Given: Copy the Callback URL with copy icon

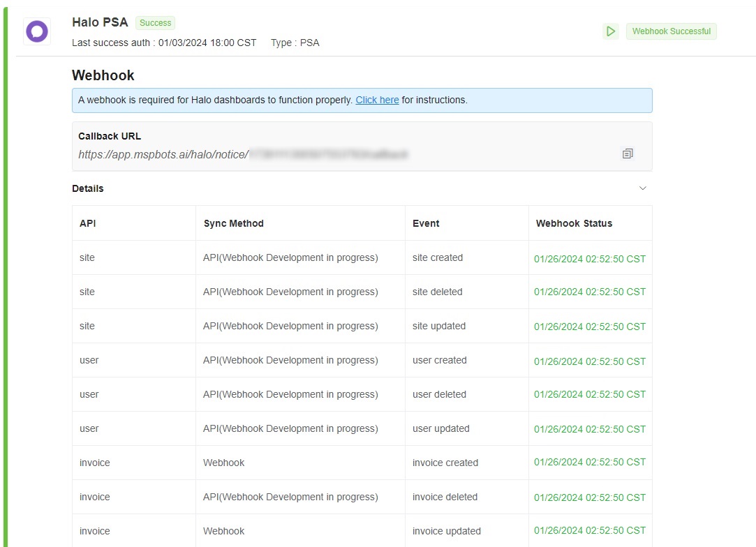Looking at the screenshot, I should 627,153.
